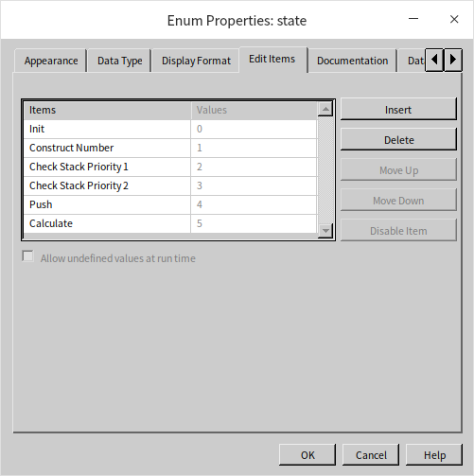Viewport: 474px width, 476px height.
Task: Open Help for enum properties
Action: (x=434, y=455)
